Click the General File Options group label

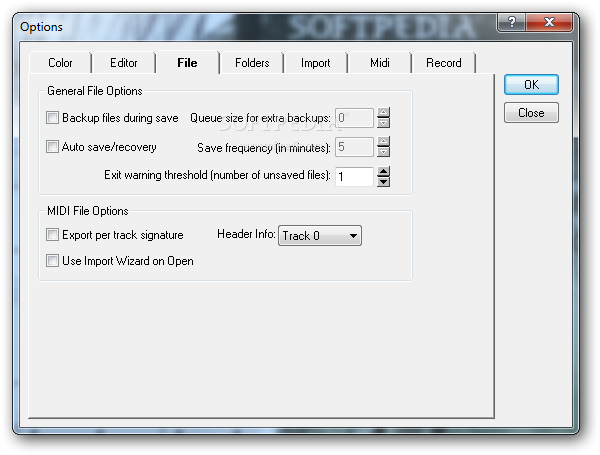pos(95,91)
